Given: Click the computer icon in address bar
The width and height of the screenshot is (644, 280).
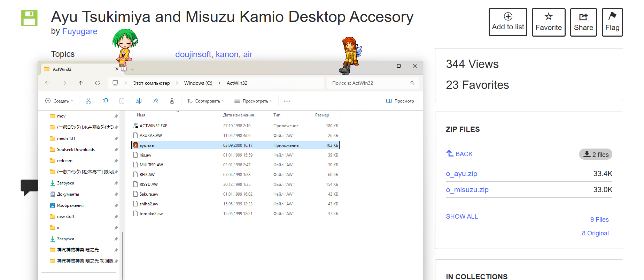Looking at the screenshot, I should click(115, 83).
